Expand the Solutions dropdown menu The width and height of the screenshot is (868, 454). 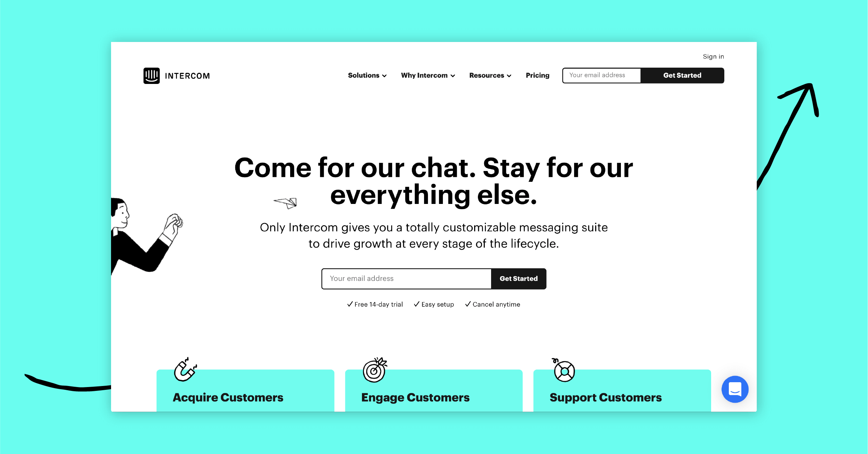click(366, 75)
